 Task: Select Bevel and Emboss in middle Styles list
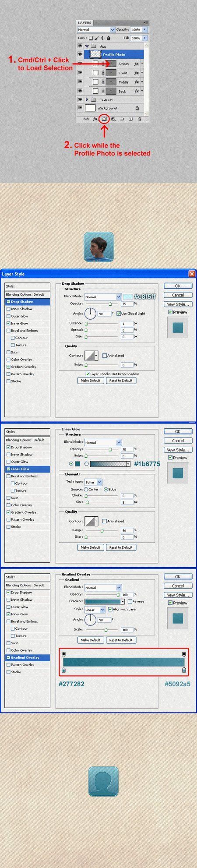tap(28, 476)
